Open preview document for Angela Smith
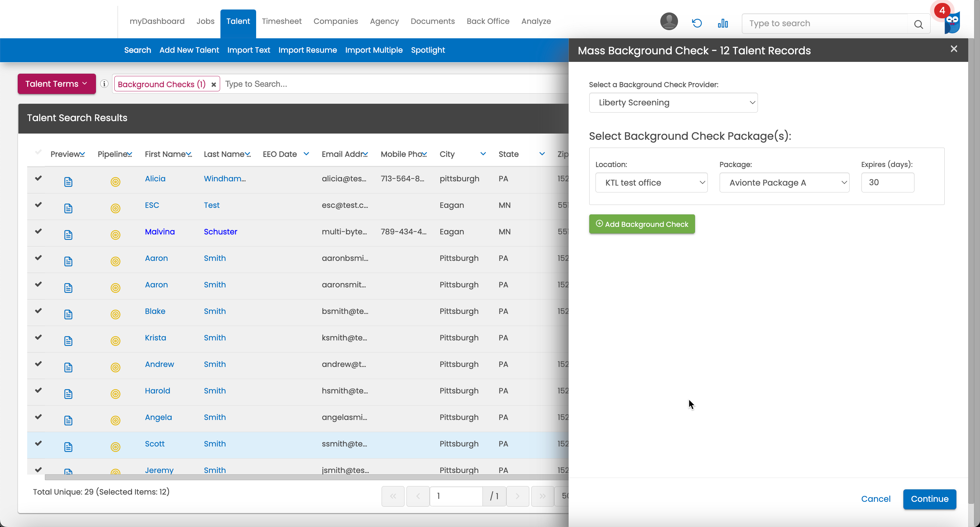This screenshot has width=980, height=527. (x=68, y=421)
